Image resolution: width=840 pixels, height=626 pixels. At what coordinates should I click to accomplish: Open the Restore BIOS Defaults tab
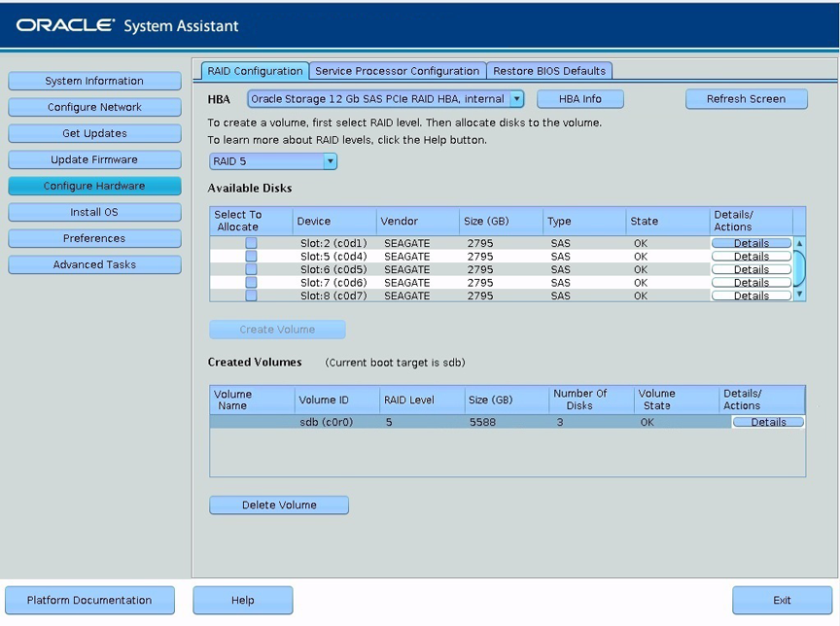(x=548, y=71)
